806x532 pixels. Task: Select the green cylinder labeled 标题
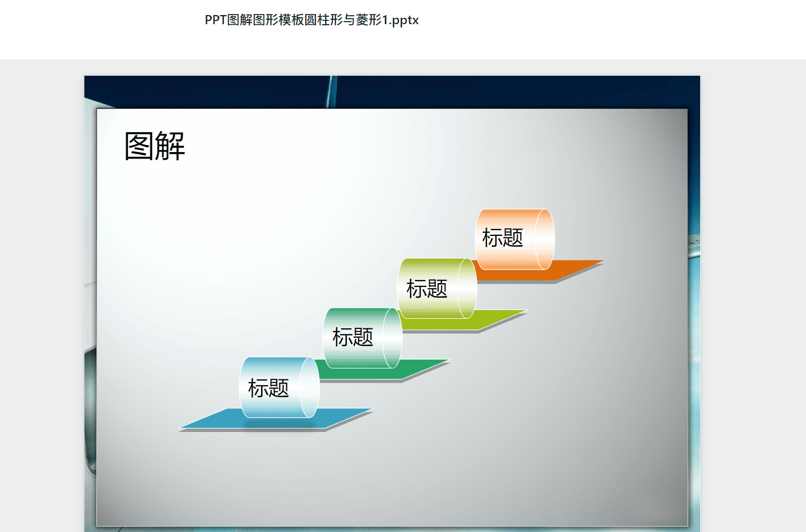(363, 337)
